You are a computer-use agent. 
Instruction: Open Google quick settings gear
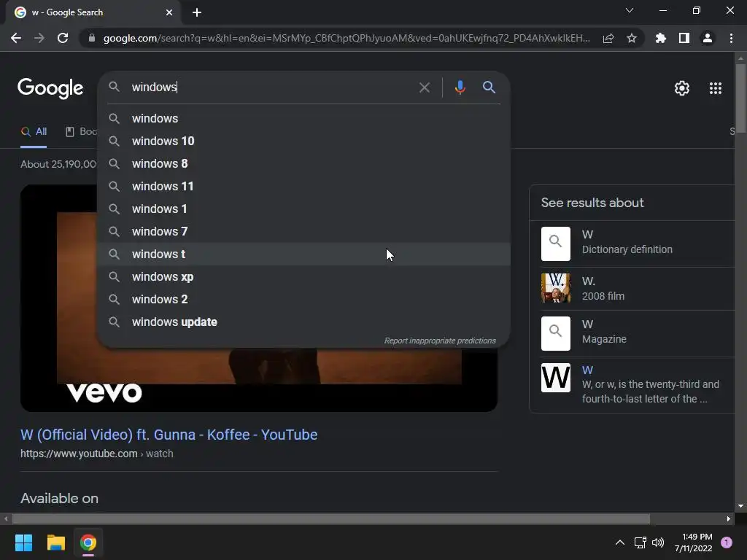click(x=682, y=88)
